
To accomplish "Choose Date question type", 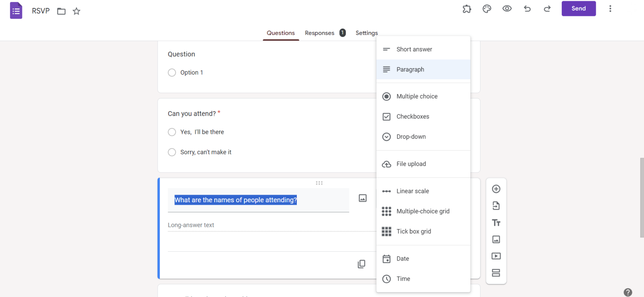I will tap(423, 259).
